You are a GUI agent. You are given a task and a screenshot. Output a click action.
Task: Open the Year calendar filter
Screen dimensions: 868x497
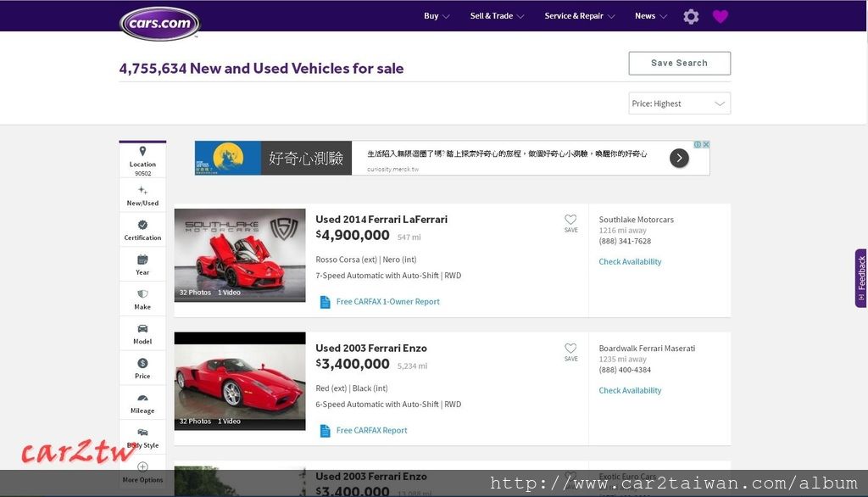(x=142, y=260)
